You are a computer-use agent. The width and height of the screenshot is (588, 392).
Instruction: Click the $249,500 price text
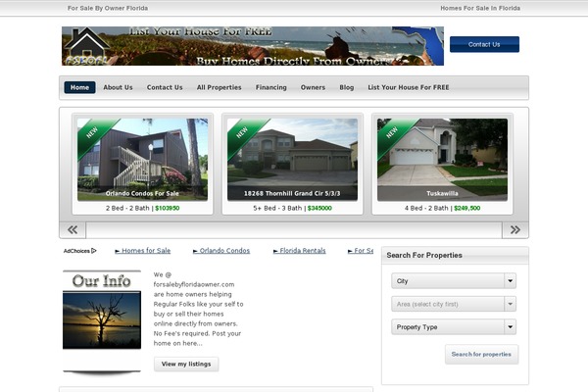pos(467,208)
